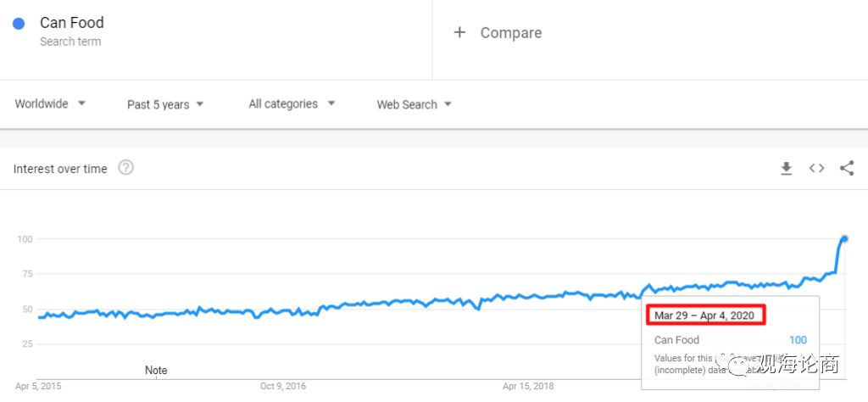Click the embed code icon
Viewport: 868px width, 402px height.
tap(816, 168)
